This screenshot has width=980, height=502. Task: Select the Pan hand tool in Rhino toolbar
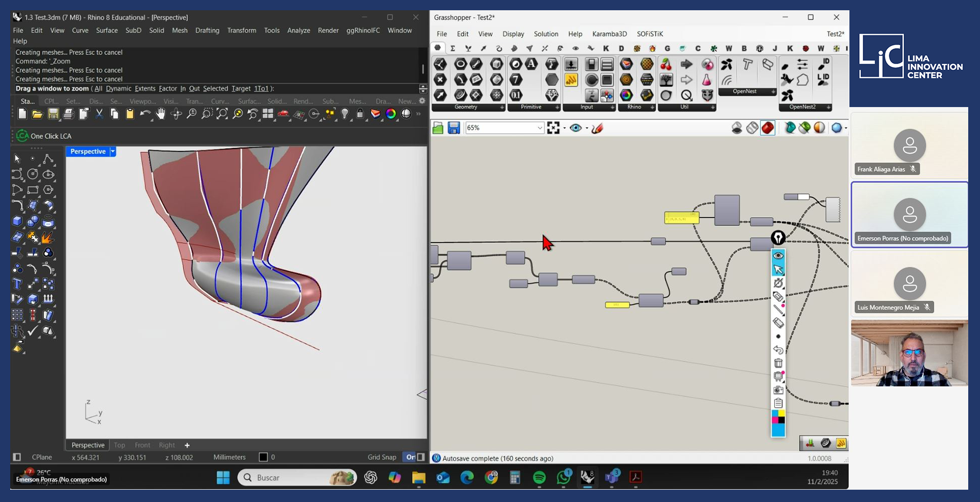[x=161, y=114]
